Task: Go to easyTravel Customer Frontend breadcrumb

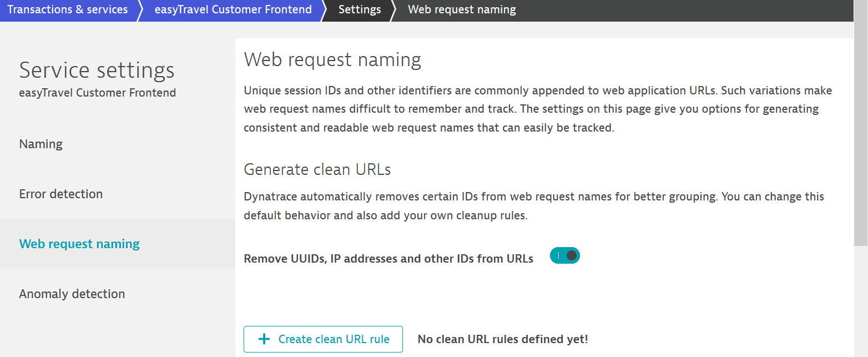Action: click(233, 10)
